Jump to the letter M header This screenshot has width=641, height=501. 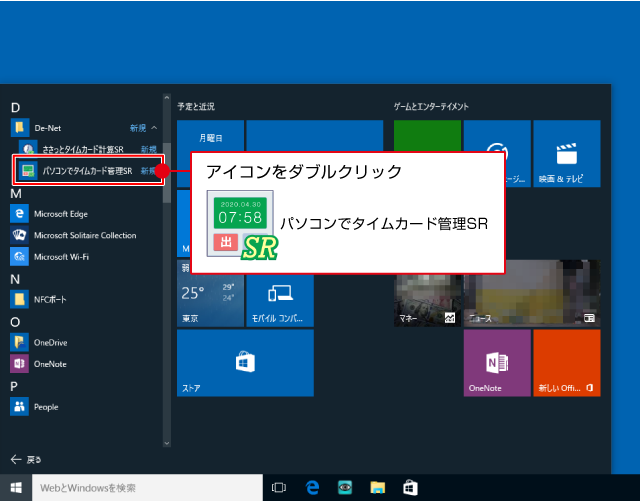point(16,193)
